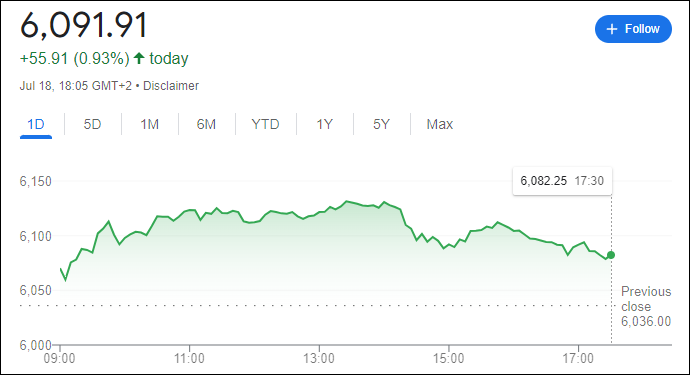Select the 1D time range tab
The width and height of the screenshot is (690, 375).
click(36, 125)
